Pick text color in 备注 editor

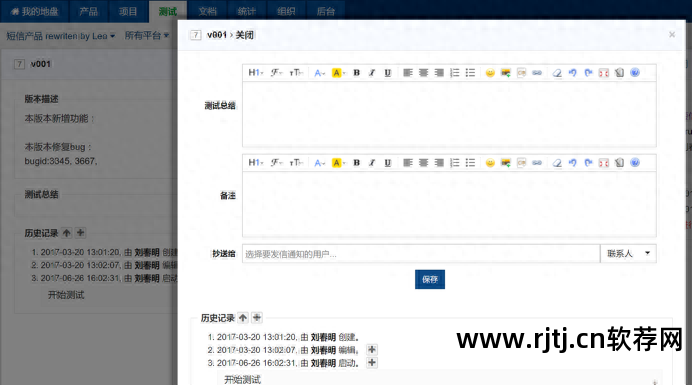pos(320,163)
